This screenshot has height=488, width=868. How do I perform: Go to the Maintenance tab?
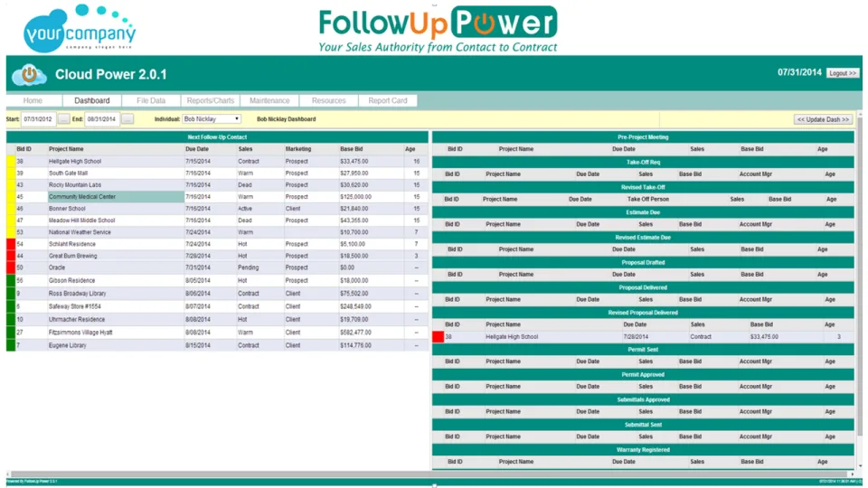269,100
